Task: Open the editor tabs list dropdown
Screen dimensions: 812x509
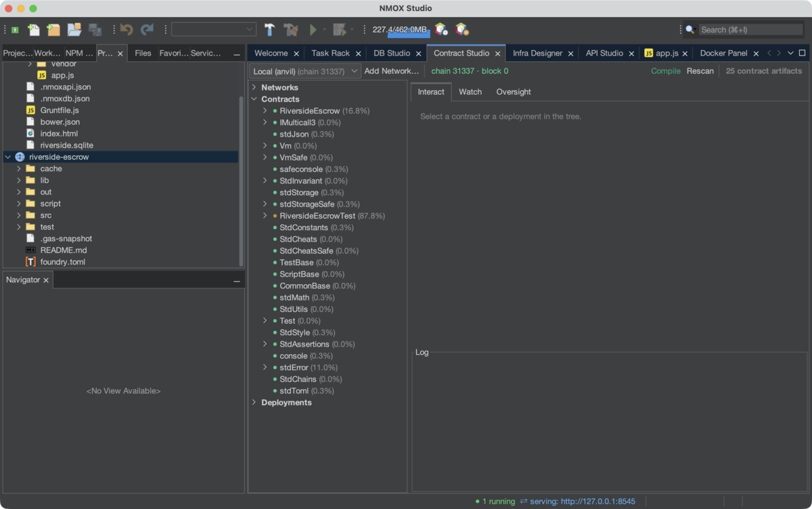Action: pyautogui.click(x=790, y=53)
